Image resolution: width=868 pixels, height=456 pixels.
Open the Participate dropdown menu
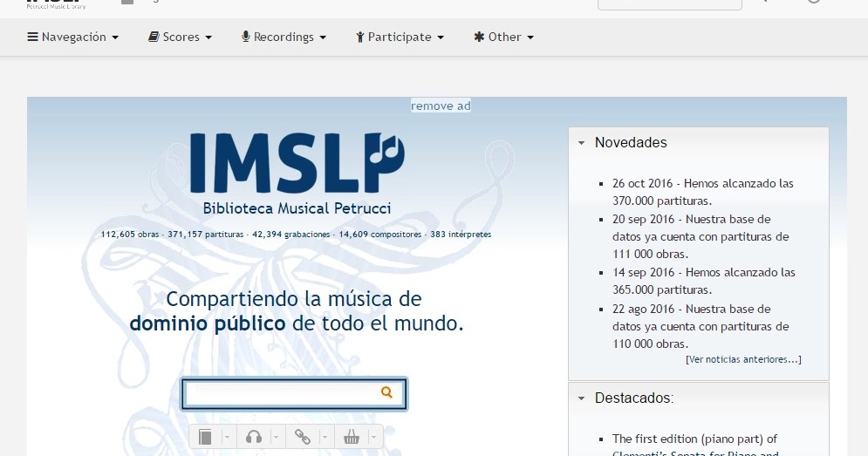tap(400, 37)
